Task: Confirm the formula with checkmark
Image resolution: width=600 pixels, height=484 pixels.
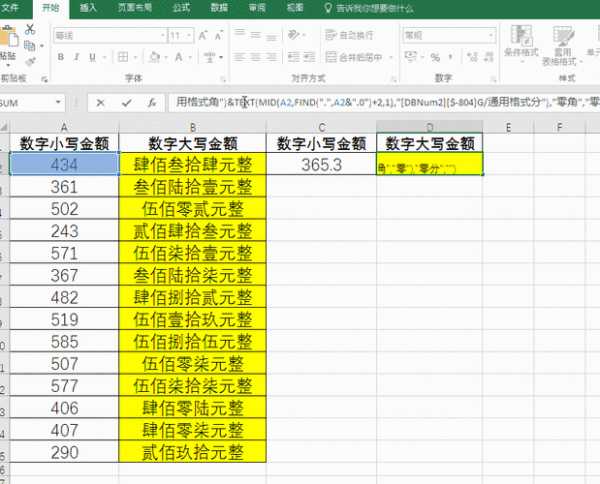Action: click(127, 103)
